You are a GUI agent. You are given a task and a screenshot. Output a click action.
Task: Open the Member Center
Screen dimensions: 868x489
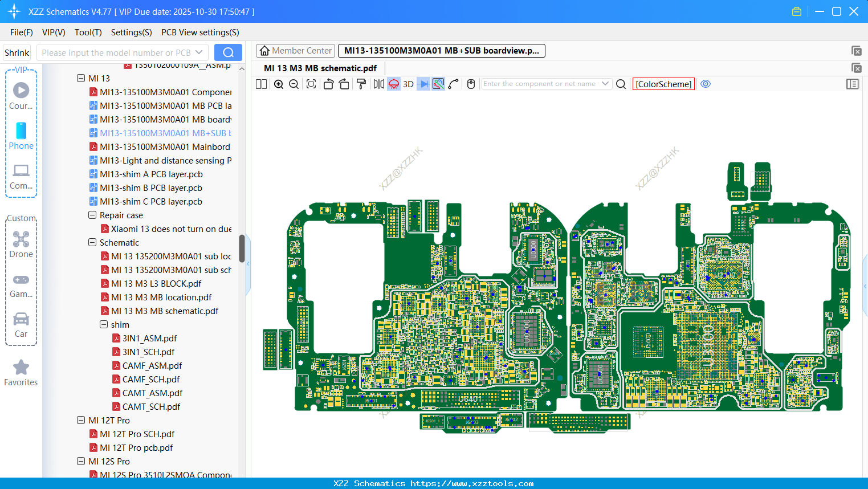[295, 50]
